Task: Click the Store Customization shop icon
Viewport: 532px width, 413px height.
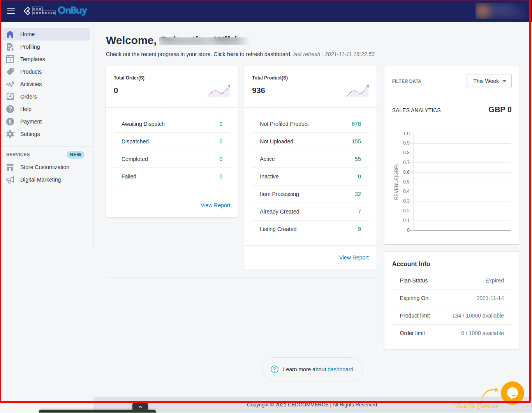Action: 10,167
